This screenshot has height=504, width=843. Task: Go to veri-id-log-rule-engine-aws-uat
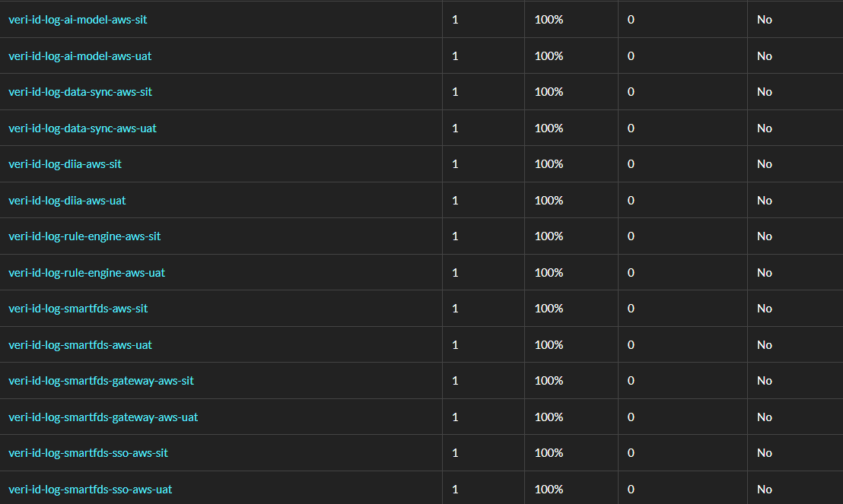coord(87,273)
